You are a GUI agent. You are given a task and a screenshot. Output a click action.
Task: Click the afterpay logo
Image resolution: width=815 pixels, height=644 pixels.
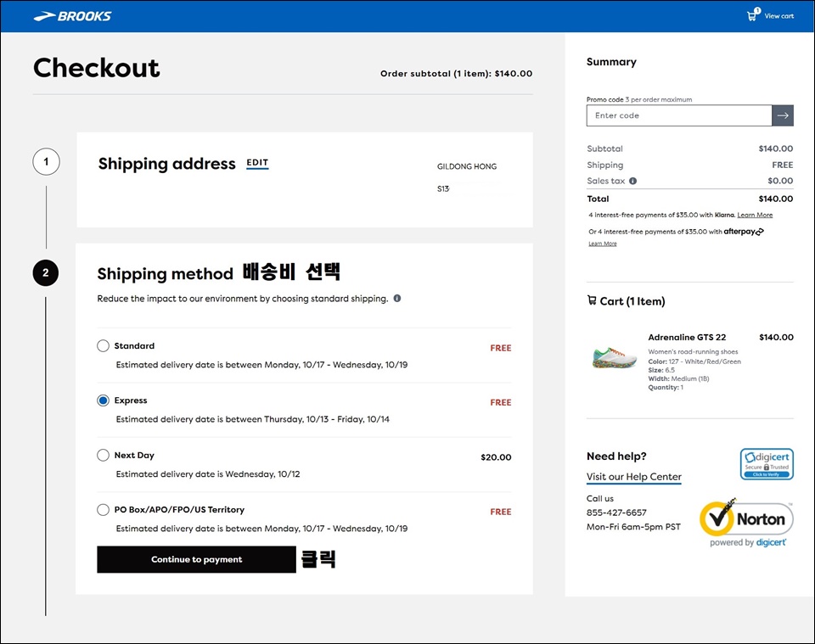(x=744, y=232)
